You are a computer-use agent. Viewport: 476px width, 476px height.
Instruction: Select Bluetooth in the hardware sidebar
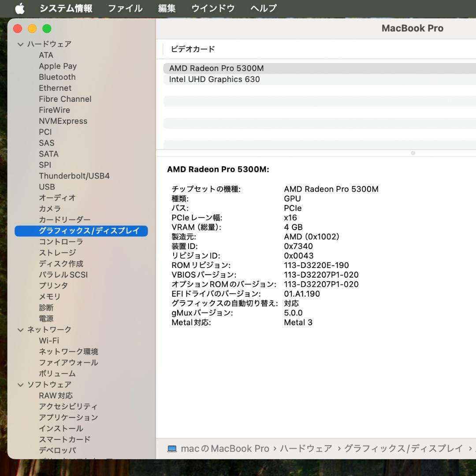(57, 77)
